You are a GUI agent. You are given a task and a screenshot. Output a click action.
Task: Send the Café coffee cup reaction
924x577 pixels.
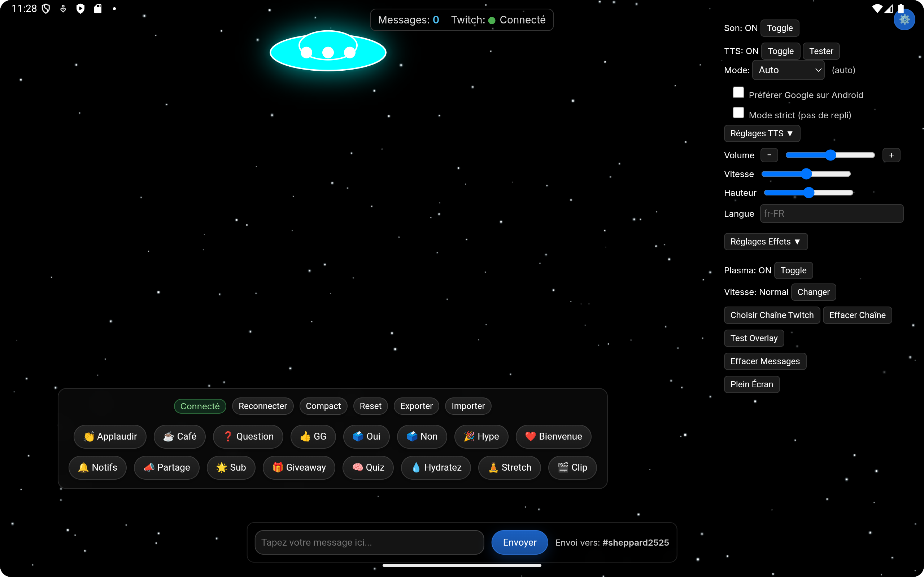tap(179, 436)
